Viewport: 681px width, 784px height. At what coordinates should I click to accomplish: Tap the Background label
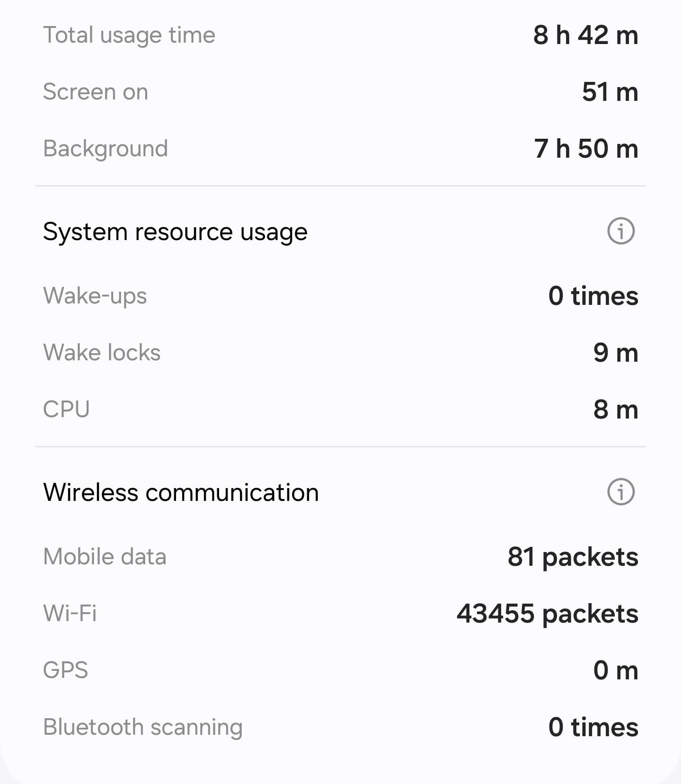pos(106,149)
